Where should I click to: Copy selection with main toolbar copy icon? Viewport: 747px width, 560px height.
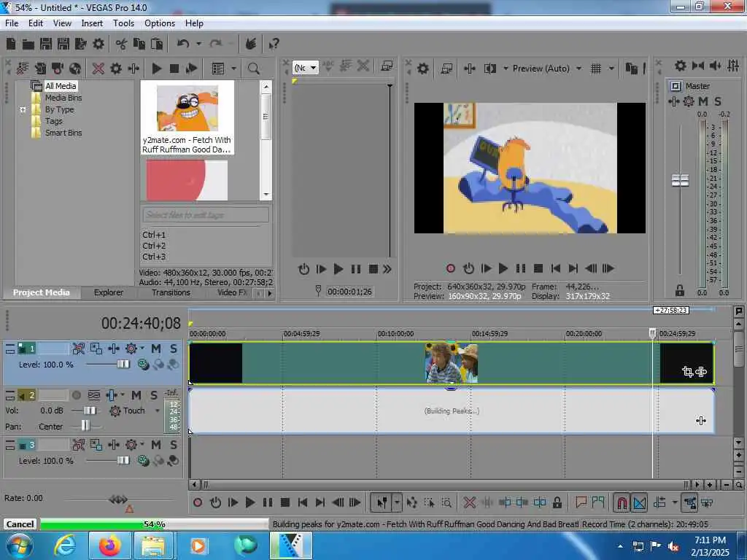click(139, 44)
